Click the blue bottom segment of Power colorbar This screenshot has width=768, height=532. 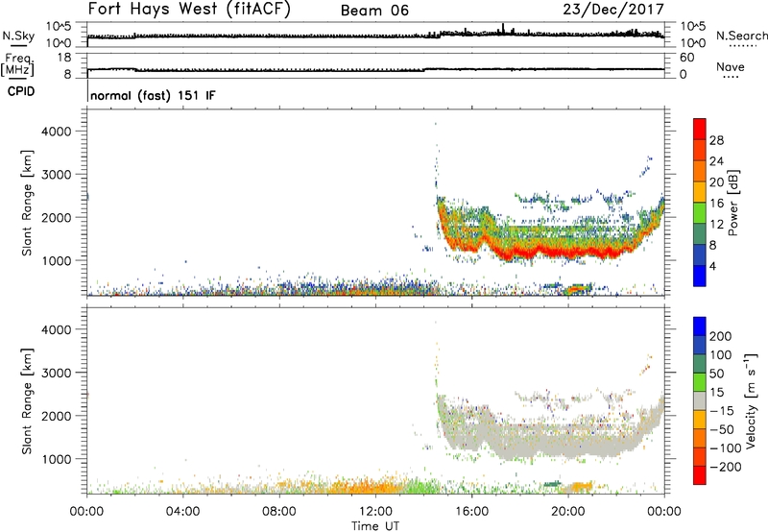(x=700, y=276)
